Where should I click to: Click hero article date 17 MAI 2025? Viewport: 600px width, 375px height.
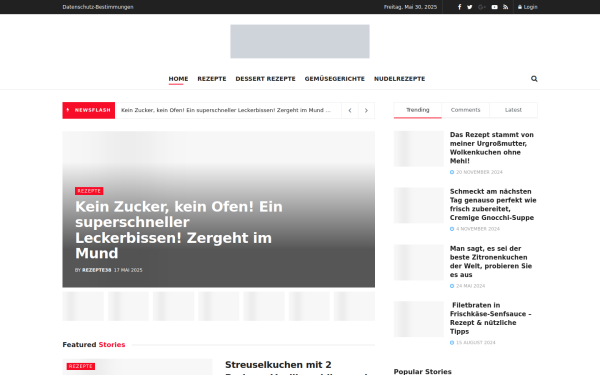[128, 270]
